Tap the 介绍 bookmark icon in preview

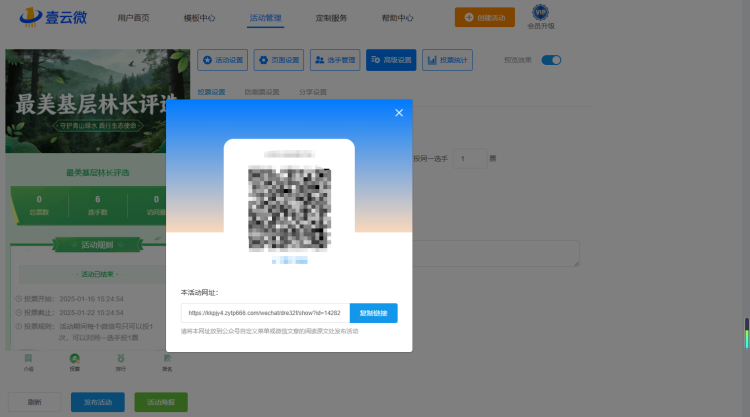[28, 359]
